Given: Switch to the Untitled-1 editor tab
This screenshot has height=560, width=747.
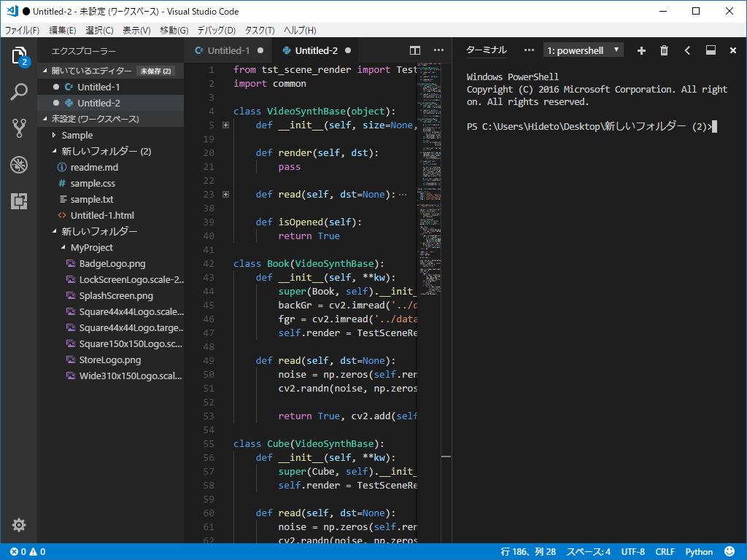Looking at the screenshot, I should pyautogui.click(x=228, y=50).
